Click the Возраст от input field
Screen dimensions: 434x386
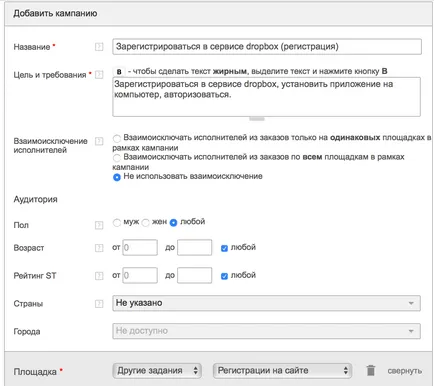(x=140, y=248)
